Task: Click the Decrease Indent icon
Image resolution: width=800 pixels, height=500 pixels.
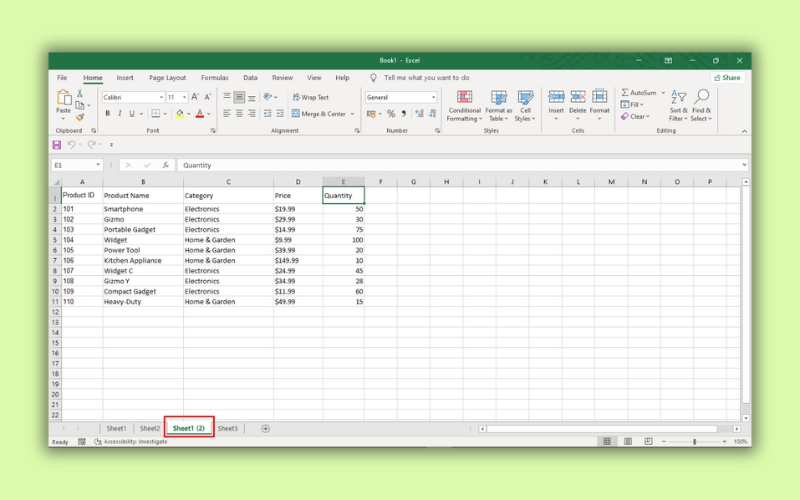Action: pos(267,113)
